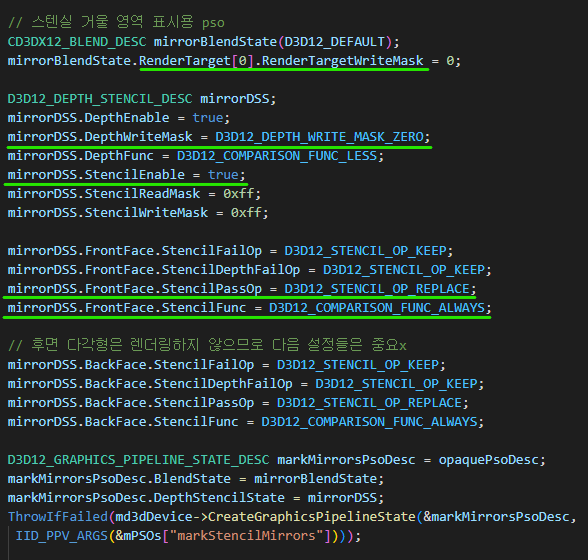Click &markMirrorsPsoDesc argument
Image resolution: width=588 pixels, height=560 pixels.
(x=496, y=516)
